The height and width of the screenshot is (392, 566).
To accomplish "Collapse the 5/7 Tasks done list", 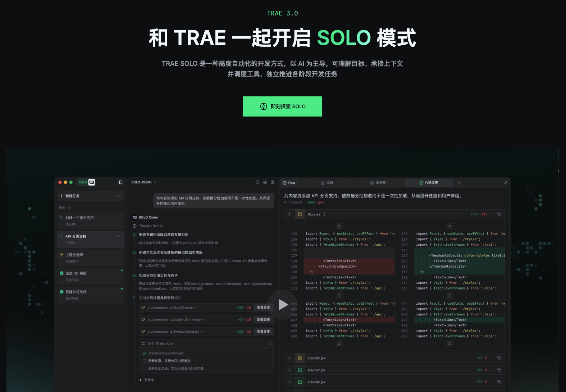I will (270, 343).
